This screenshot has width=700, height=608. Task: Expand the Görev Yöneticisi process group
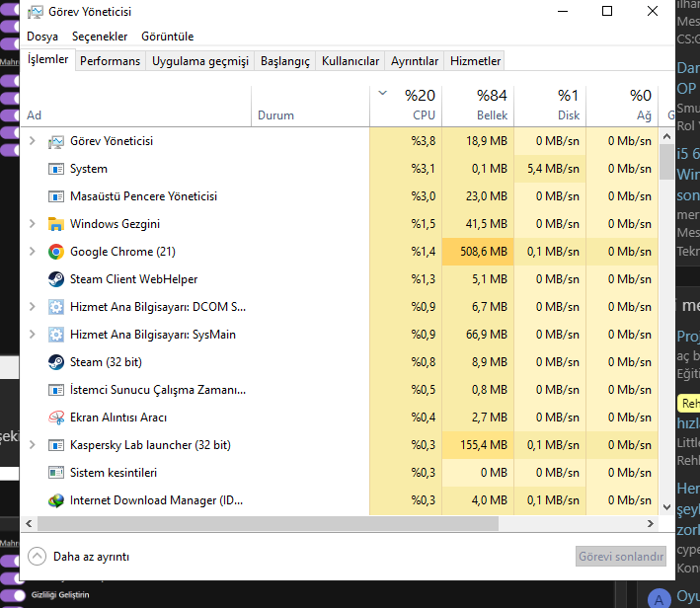[33, 141]
